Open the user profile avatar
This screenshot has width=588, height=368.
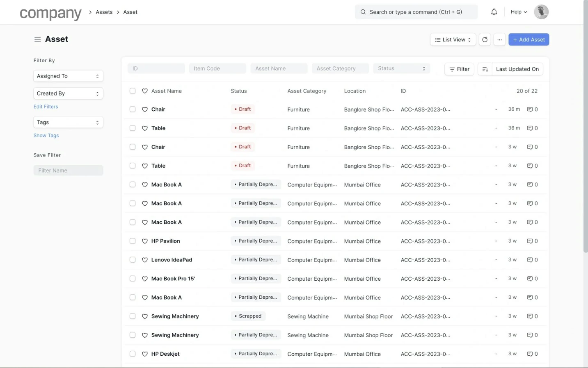tap(541, 12)
